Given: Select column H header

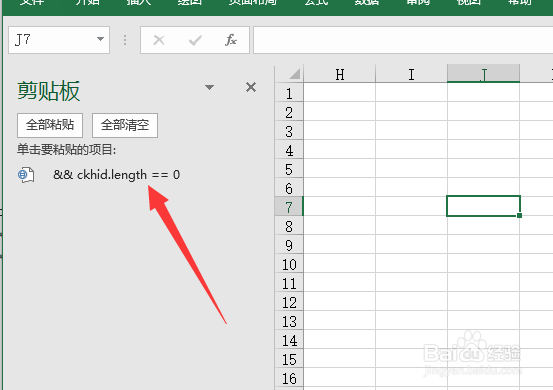Looking at the screenshot, I should click(x=340, y=74).
